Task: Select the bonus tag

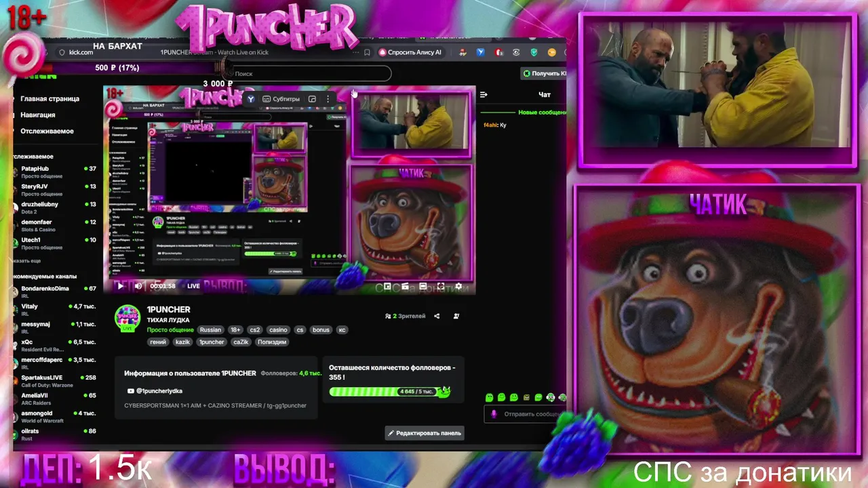Action: [x=321, y=330]
